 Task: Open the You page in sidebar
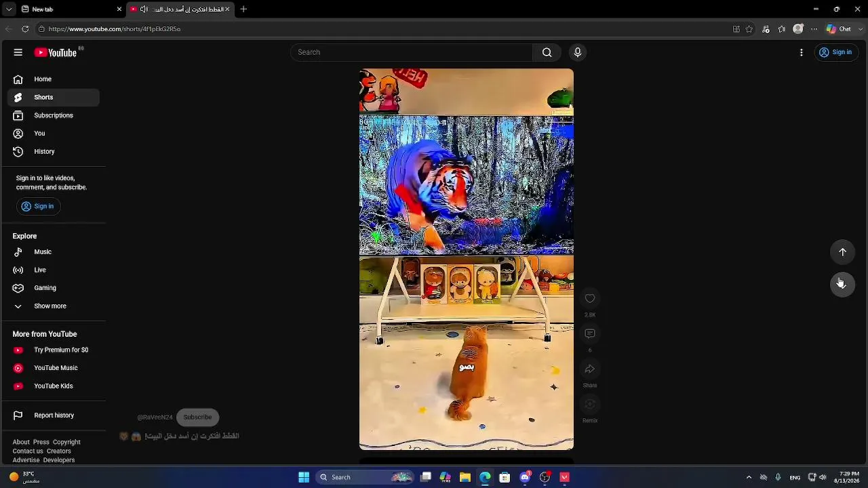pyautogui.click(x=54, y=134)
